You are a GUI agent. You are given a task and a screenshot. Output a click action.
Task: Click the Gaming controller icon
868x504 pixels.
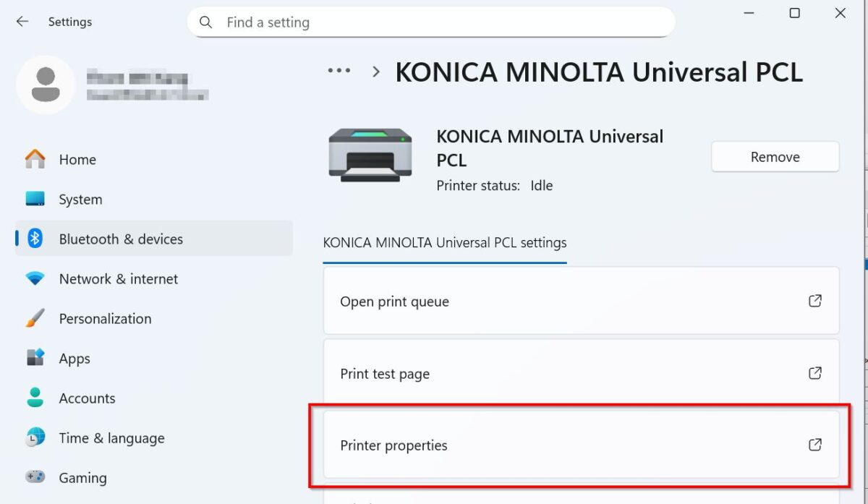(x=35, y=477)
